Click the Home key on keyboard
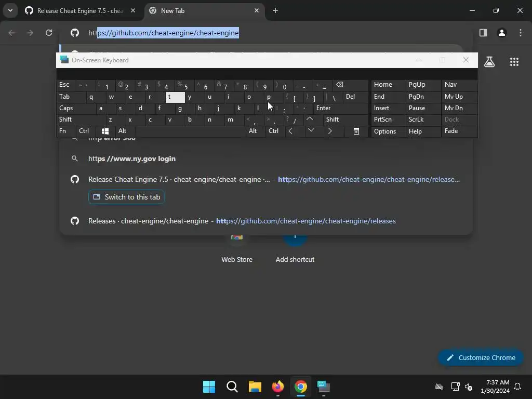Image resolution: width=532 pixels, height=399 pixels. 388,85
